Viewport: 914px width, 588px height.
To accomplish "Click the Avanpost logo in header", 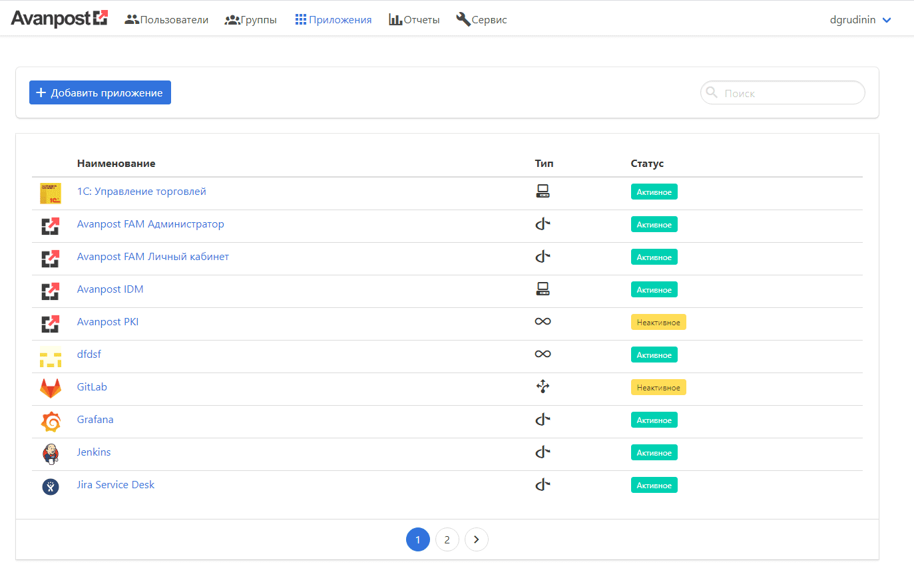I will (59, 19).
